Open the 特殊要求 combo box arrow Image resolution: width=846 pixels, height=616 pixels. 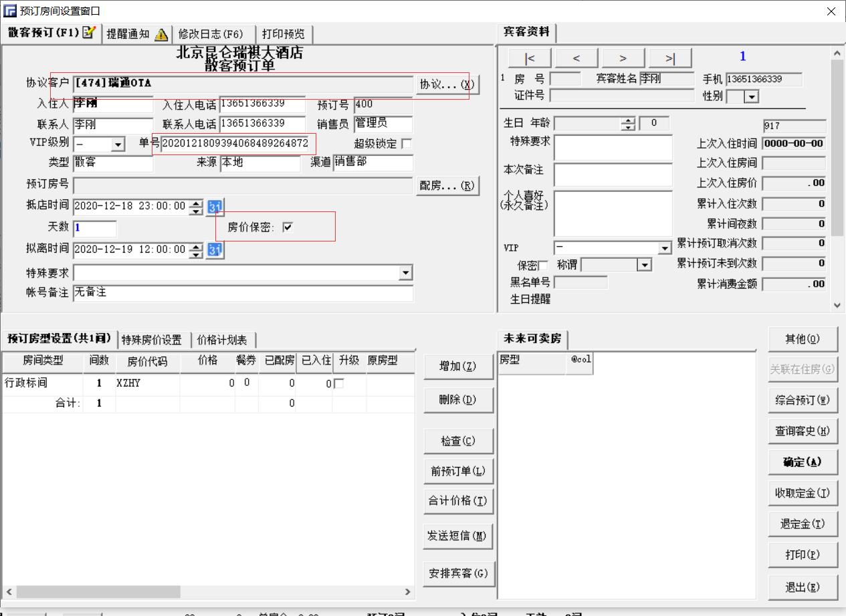(405, 273)
